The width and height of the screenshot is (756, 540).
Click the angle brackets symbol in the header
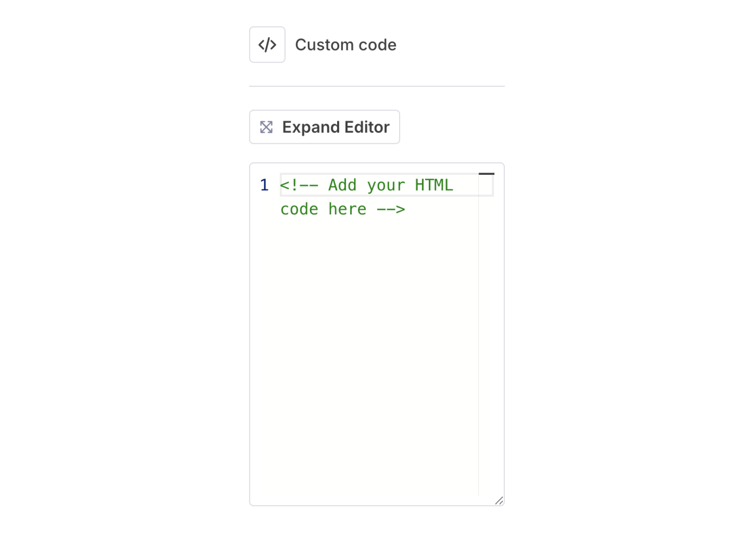267,44
